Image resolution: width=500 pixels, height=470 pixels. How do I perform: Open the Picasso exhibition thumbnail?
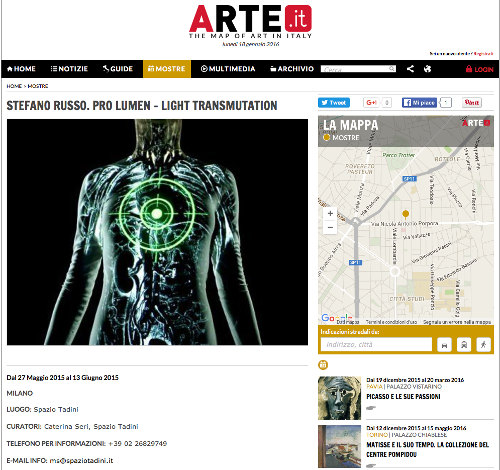pos(339,398)
